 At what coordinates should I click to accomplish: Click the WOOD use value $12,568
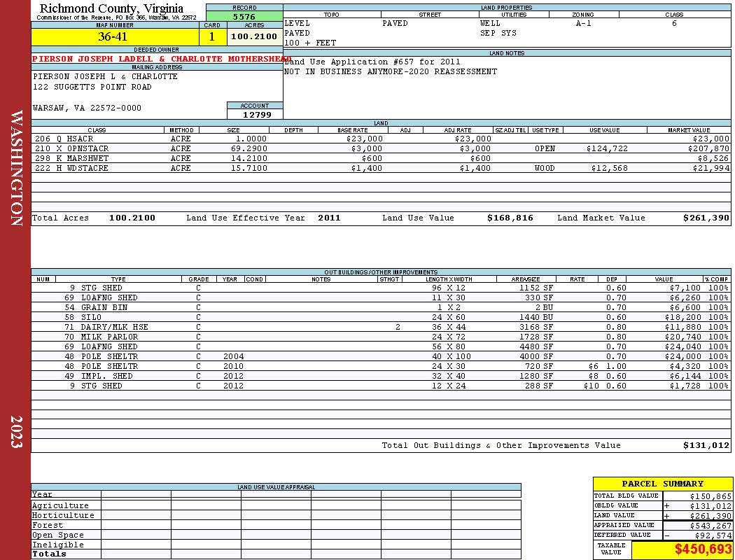point(610,168)
